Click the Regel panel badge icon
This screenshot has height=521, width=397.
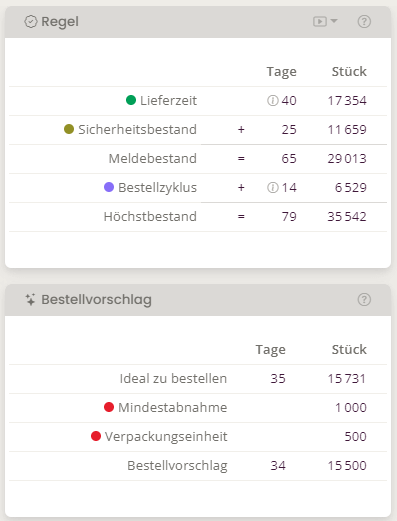click(31, 22)
